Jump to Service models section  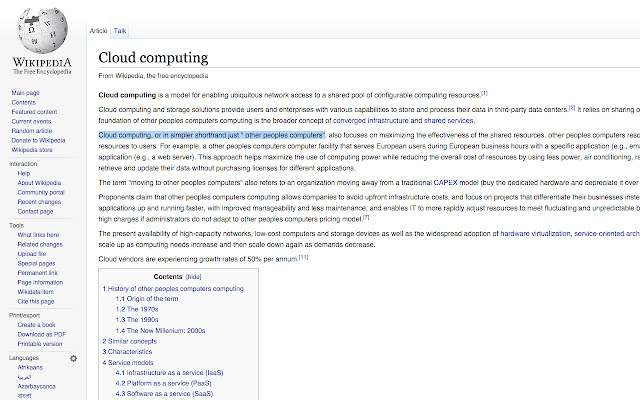click(x=133, y=362)
